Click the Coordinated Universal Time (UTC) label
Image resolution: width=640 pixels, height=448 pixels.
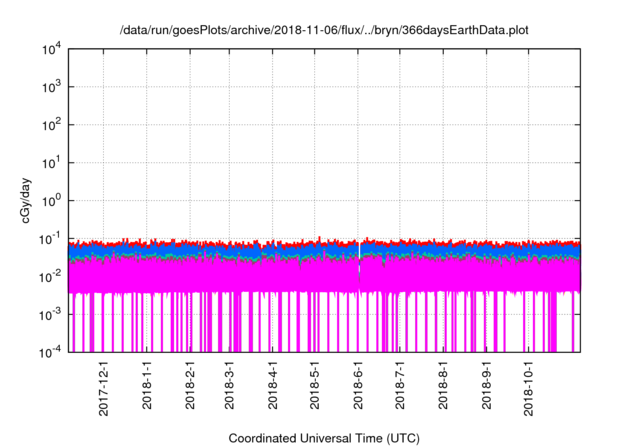coord(324,438)
